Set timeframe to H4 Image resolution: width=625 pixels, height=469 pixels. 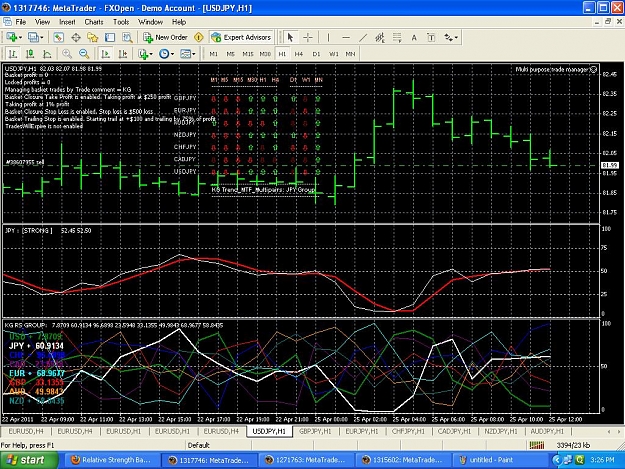point(299,54)
